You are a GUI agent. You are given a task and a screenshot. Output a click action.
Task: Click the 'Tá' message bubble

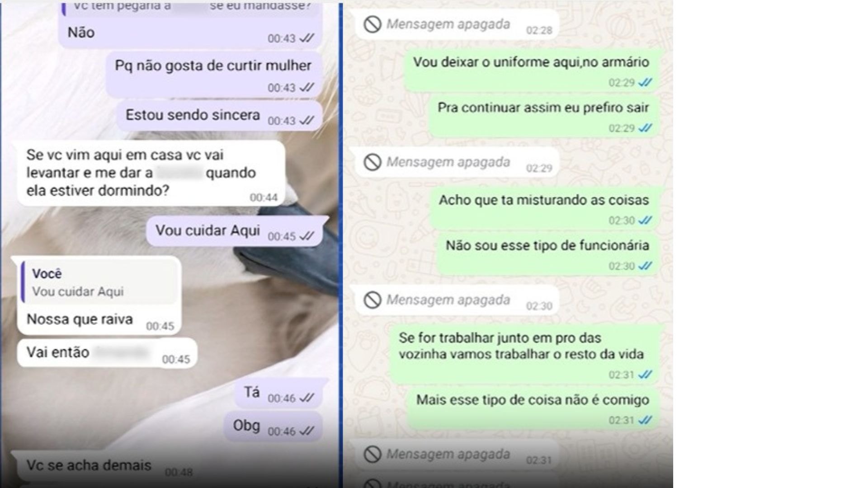click(280, 393)
